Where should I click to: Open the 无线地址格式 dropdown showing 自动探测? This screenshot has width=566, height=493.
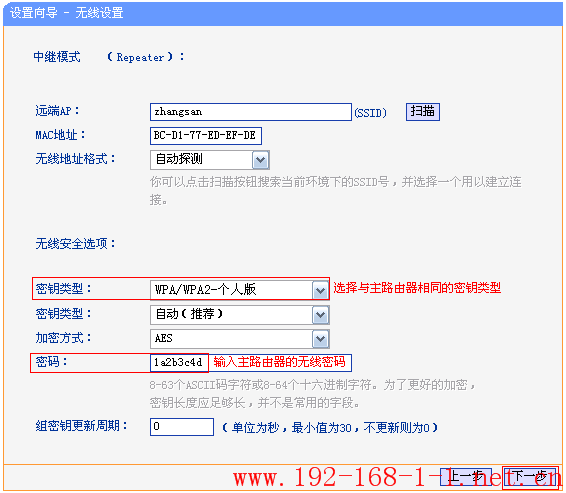tap(210, 160)
